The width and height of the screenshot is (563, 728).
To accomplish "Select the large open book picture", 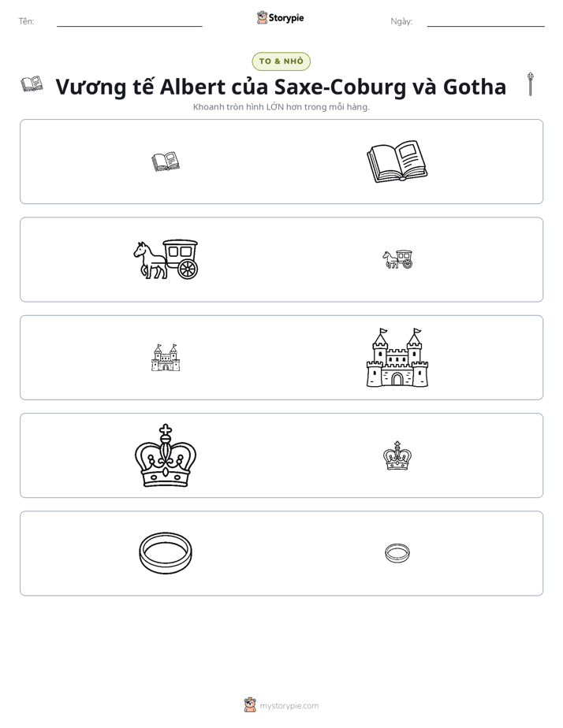I will tap(397, 162).
